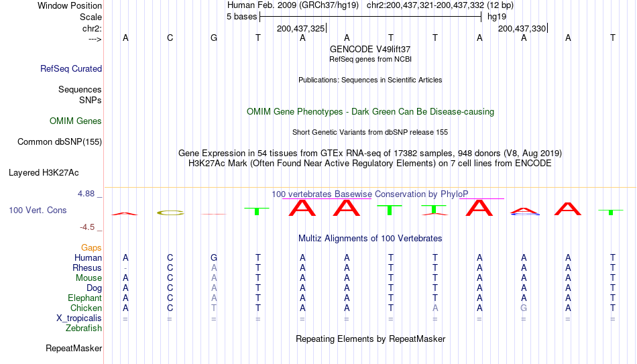
Task: Click the chr2: ruler label
Action: coord(93,28)
